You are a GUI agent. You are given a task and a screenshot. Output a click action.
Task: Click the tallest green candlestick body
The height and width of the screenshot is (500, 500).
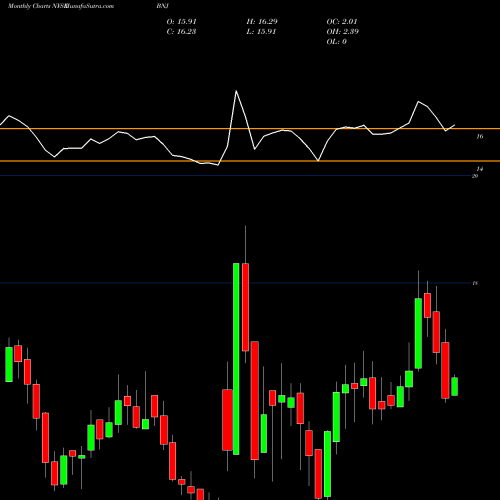click(x=236, y=359)
